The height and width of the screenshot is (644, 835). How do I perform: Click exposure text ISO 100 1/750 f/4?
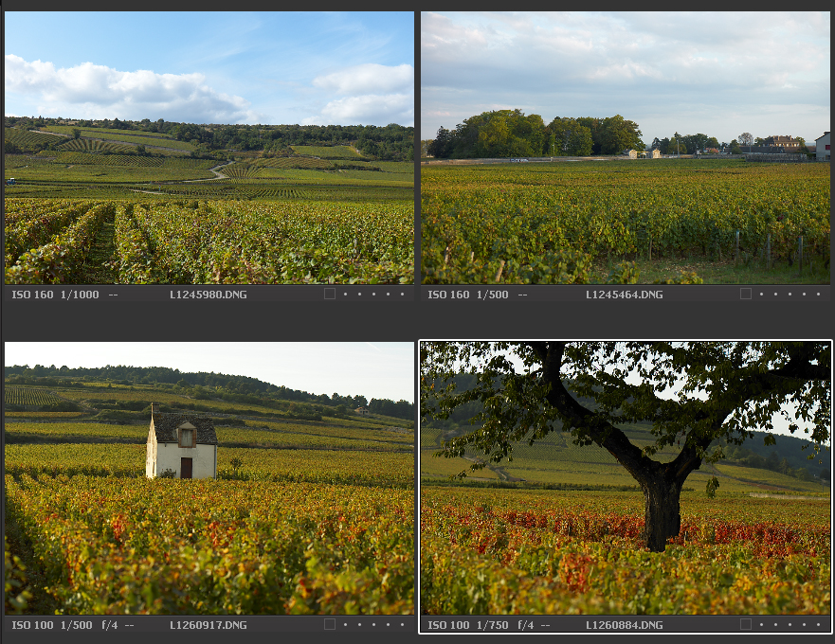pyautogui.click(x=481, y=625)
